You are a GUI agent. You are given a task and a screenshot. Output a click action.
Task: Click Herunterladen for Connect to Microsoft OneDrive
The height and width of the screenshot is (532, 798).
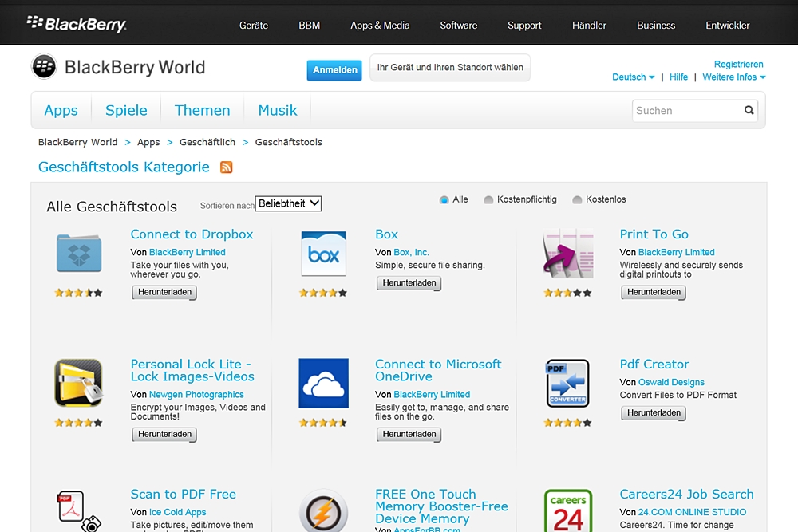[x=409, y=434]
